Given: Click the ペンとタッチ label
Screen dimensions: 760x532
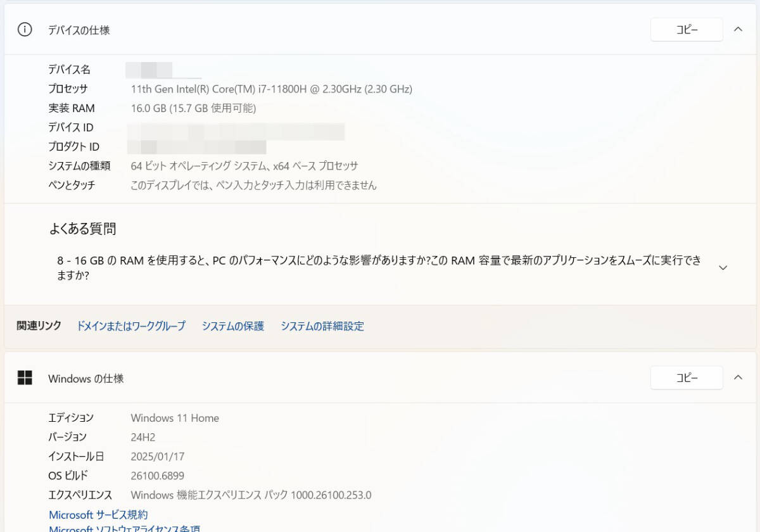Looking at the screenshot, I should [72, 186].
